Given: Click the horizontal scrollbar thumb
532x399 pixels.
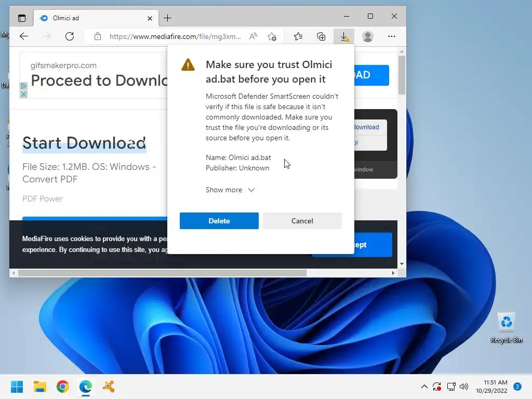Looking at the screenshot, I should coord(162,273).
